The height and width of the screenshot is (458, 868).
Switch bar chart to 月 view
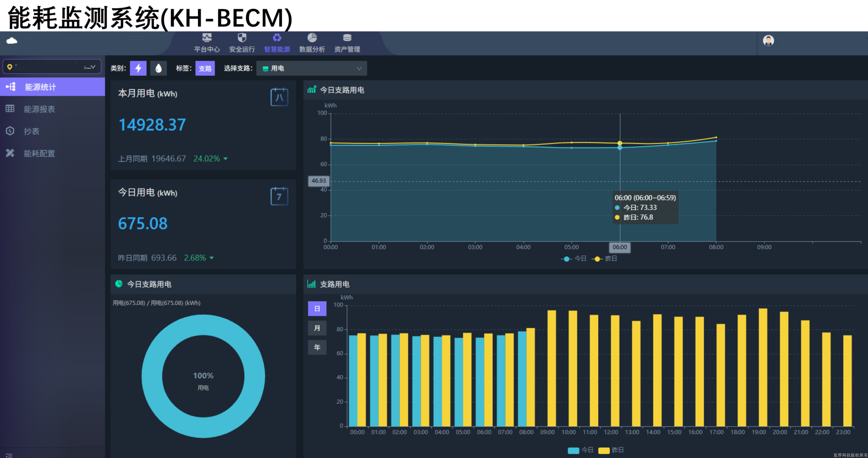[317, 328]
